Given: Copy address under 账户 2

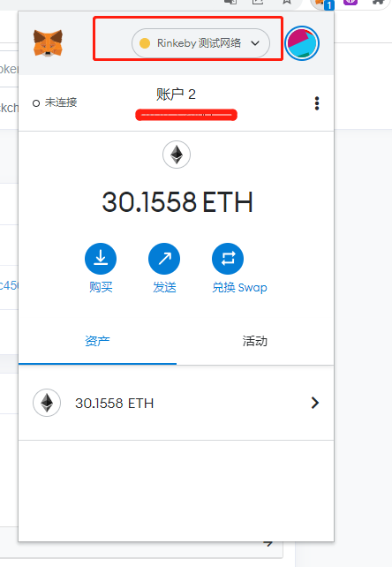Looking at the screenshot, I should point(186,115).
